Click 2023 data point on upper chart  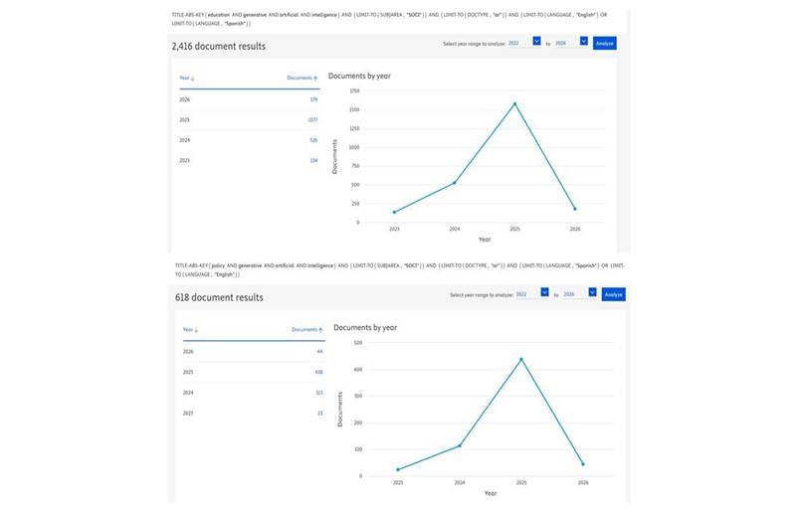pyautogui.click(x=395, y=212)
